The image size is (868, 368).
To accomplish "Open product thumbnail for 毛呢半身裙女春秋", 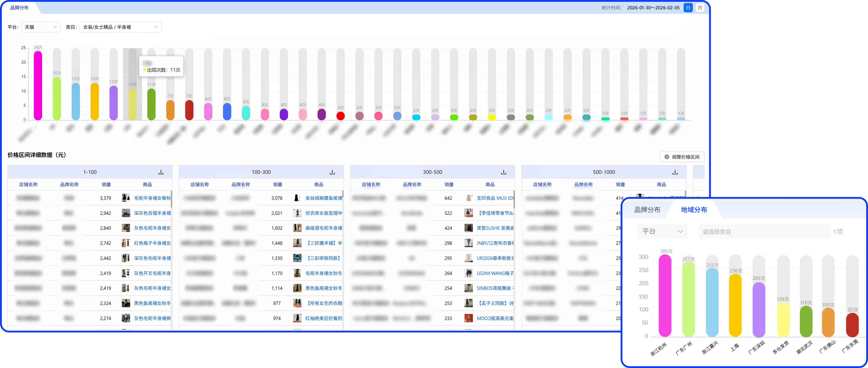I will pos(126,198).
